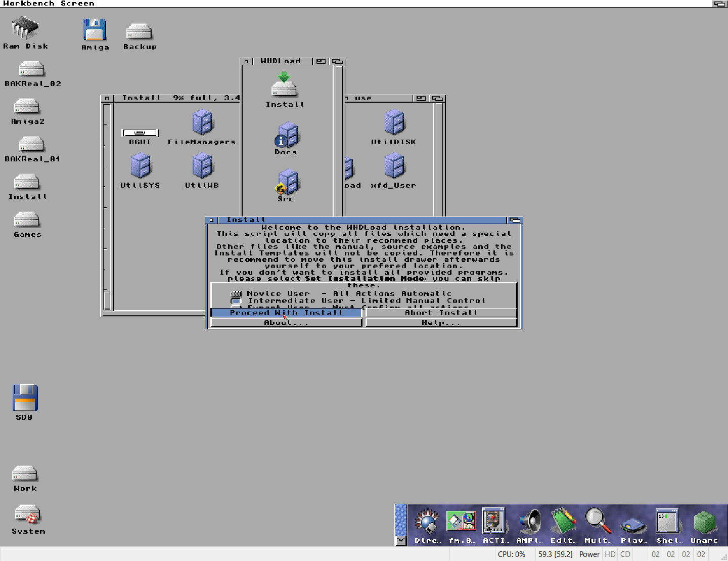Select the BAKReal_02 drive icon

pyautogui.click(x=32, y=69)
